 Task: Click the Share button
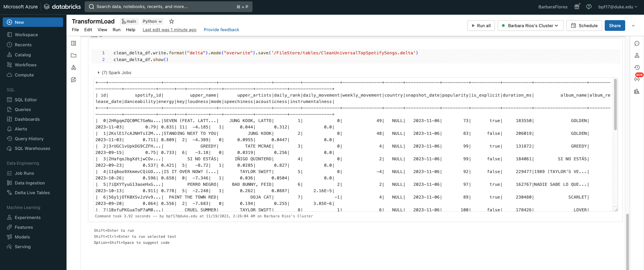pos(615,25)
